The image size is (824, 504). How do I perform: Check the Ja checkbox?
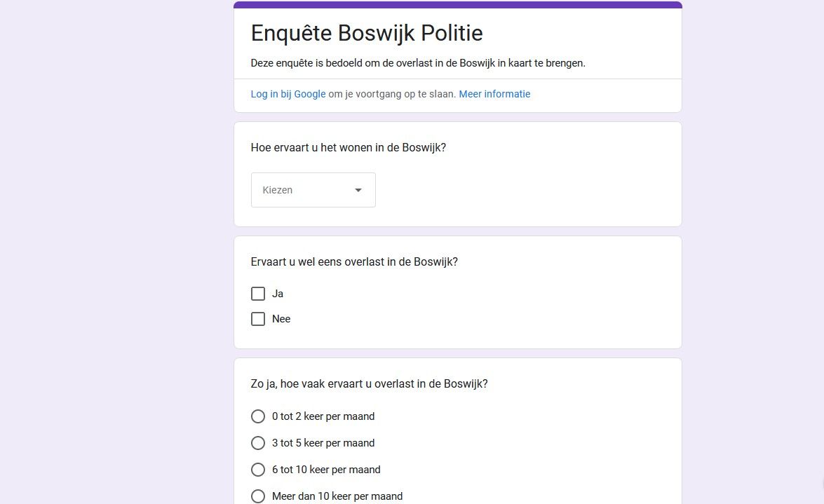pyautogui.click(x=258, y=294)
